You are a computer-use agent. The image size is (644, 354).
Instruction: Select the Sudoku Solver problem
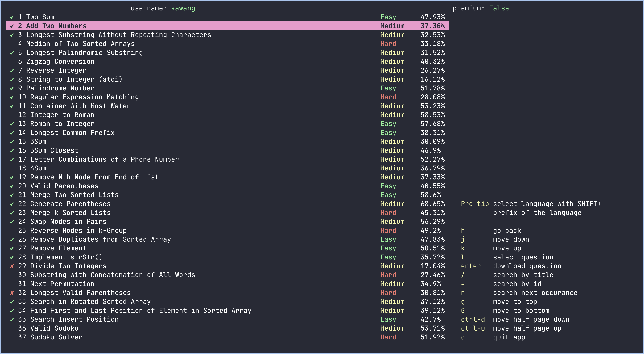[56, 337]
